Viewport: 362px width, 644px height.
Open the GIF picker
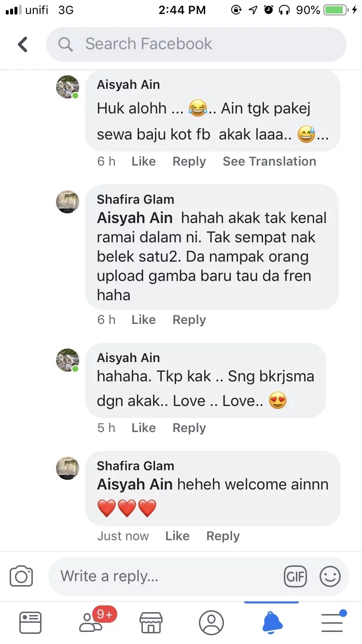(295, 576)
